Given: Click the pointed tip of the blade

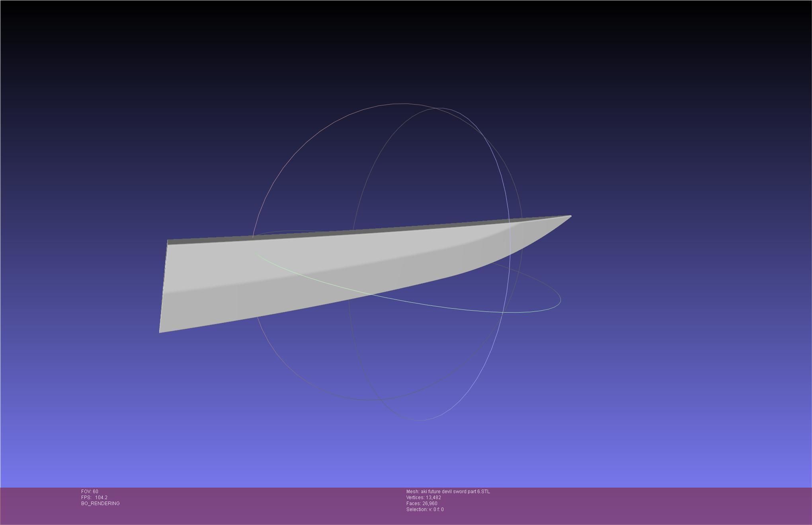Looking at the screenshot, I should click(570, 216).
